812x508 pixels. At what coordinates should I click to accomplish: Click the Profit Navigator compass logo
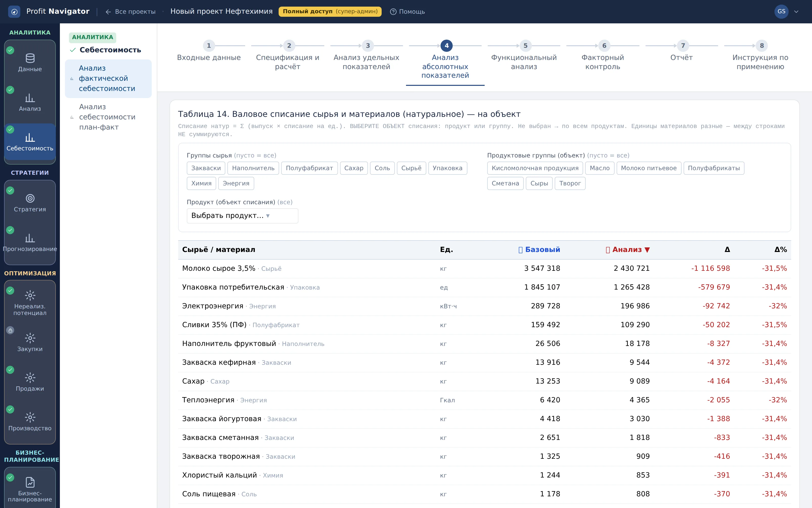(x=14, y=11)
